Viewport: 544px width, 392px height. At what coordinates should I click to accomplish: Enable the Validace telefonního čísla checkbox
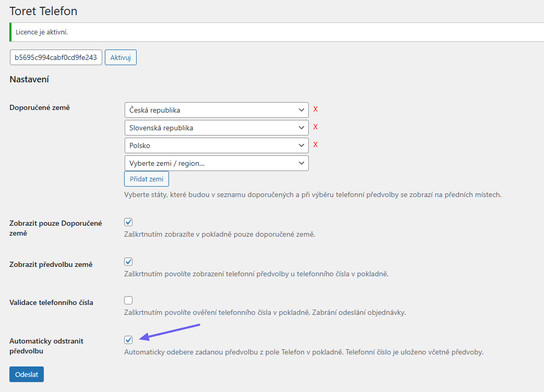click(128, 300)
